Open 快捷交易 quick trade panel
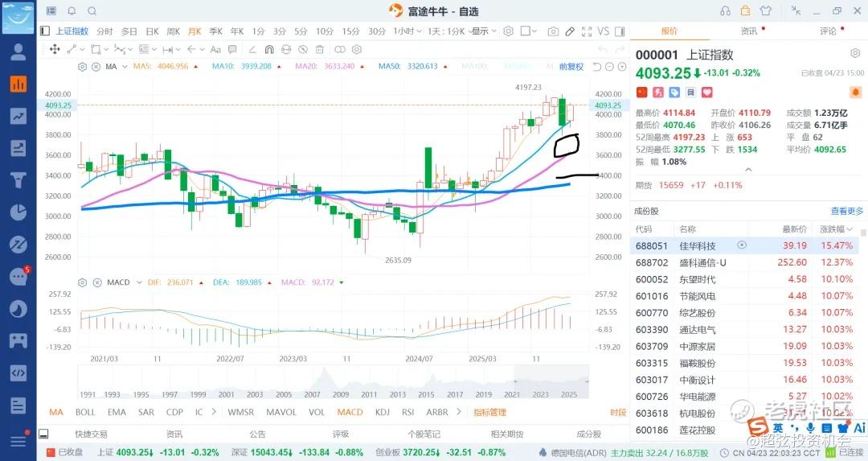 92,434
